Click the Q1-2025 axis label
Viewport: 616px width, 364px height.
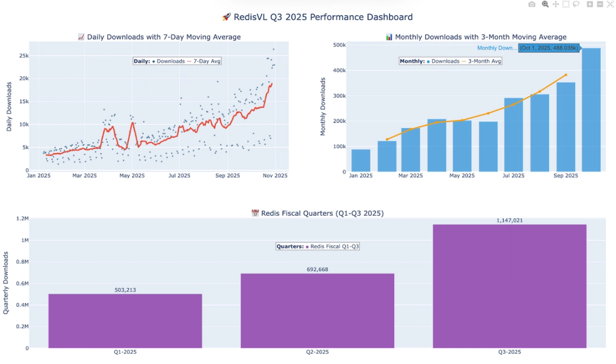(124, 352)
